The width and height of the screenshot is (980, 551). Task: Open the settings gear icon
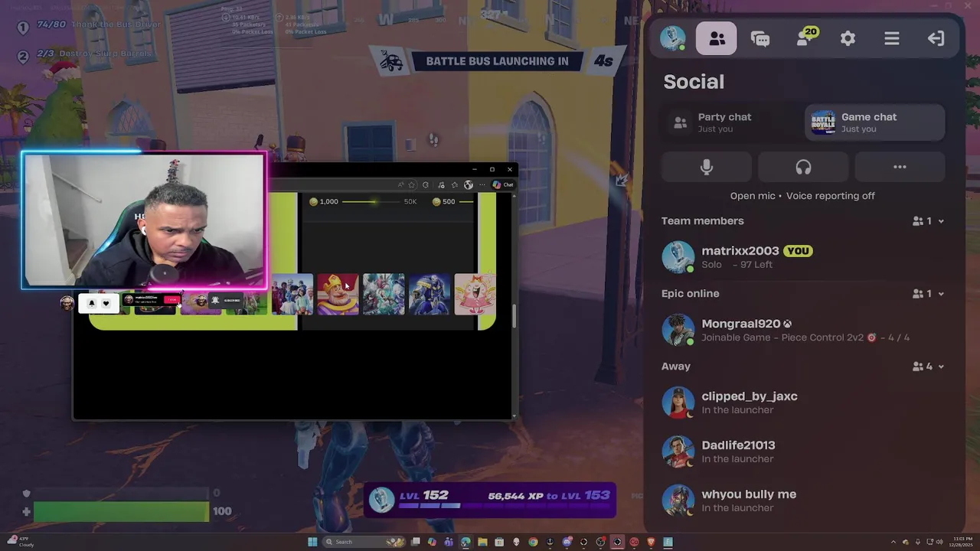tap(848, 38)
